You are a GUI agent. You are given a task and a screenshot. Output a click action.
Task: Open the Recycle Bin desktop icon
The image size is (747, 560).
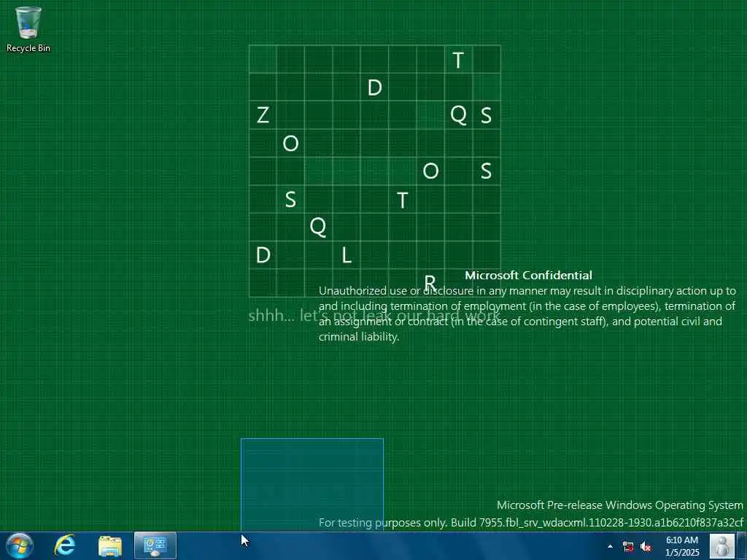[x=28, y=28]
